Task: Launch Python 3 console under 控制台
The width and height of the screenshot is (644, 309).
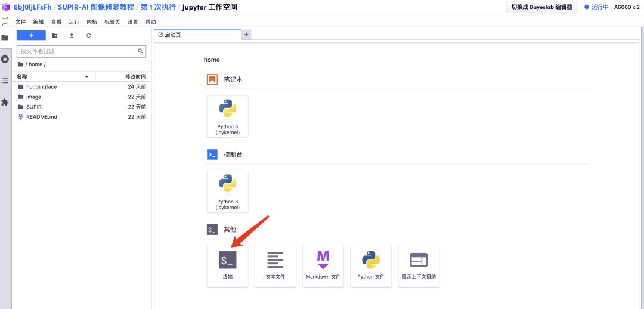Action: [227, 191]
